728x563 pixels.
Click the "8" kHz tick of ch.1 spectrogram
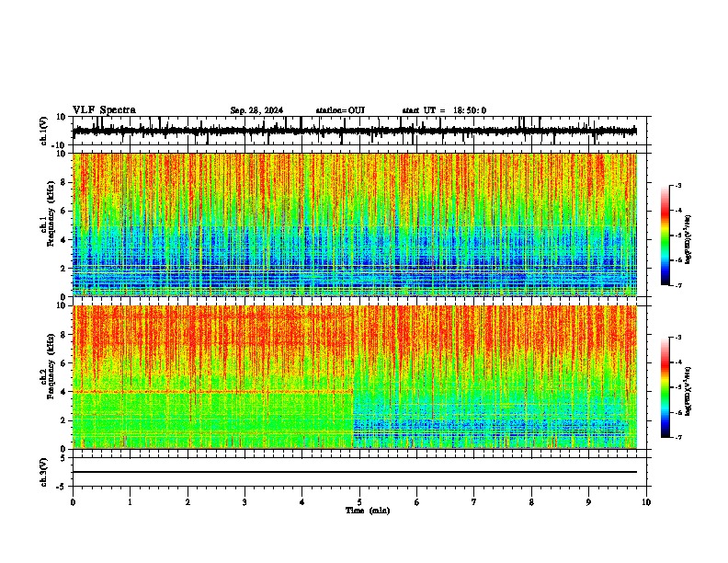pyautogui.click(x=63, y=182)
